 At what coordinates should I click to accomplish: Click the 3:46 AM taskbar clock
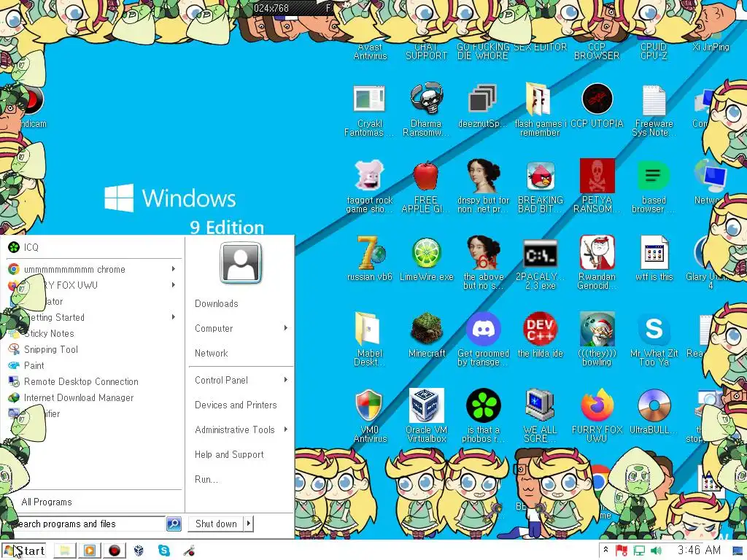699,550
